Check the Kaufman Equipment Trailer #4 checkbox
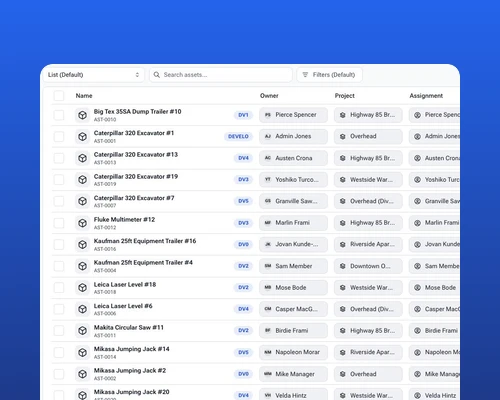Screen dimensions: 500x400 click(x=59, y=266)
